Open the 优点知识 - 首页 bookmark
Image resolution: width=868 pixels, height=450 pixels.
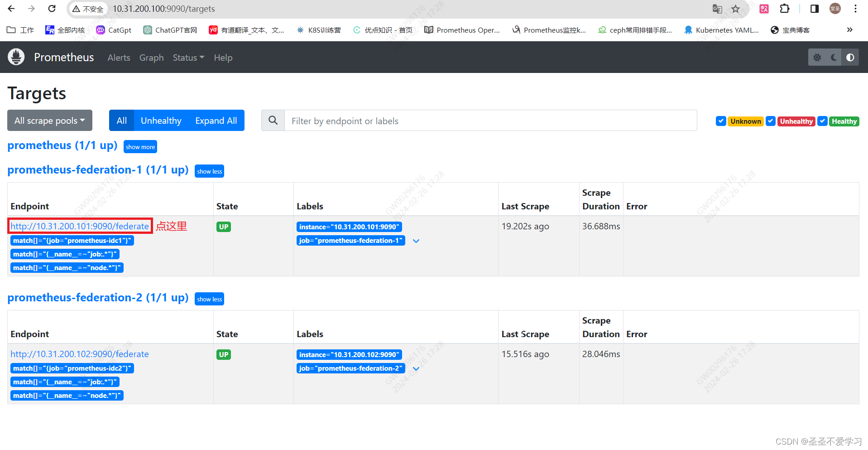tap(383, 30)
